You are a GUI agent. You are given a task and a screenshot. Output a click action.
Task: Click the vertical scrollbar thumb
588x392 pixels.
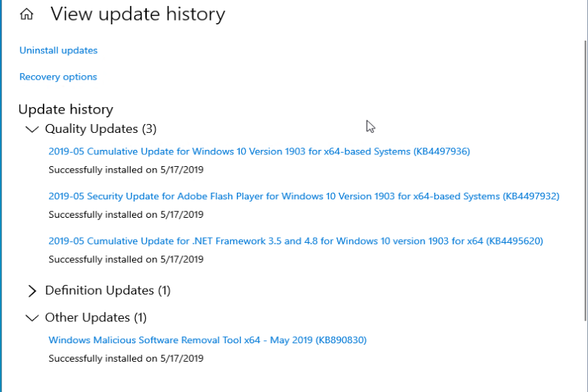click(585, 180)
